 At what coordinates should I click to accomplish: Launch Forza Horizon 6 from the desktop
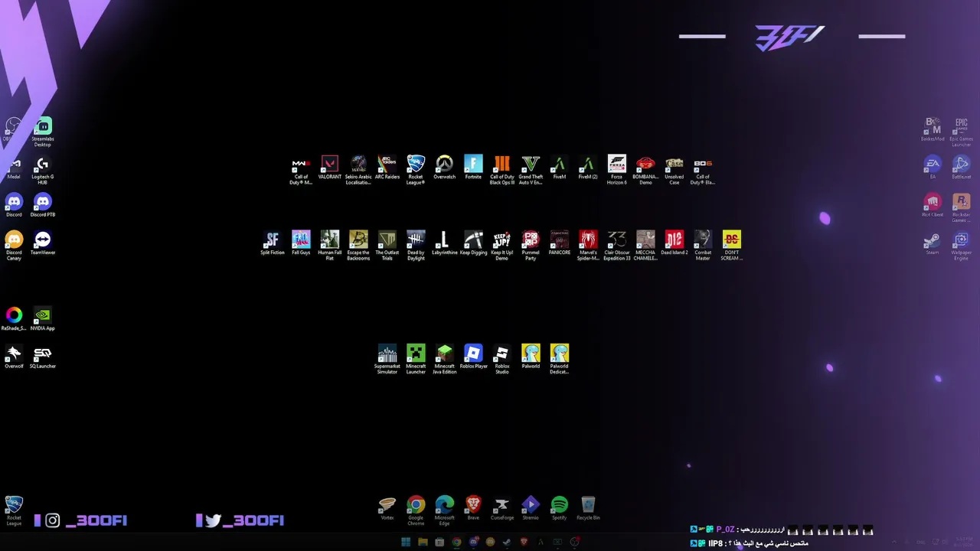click(617, 171)
